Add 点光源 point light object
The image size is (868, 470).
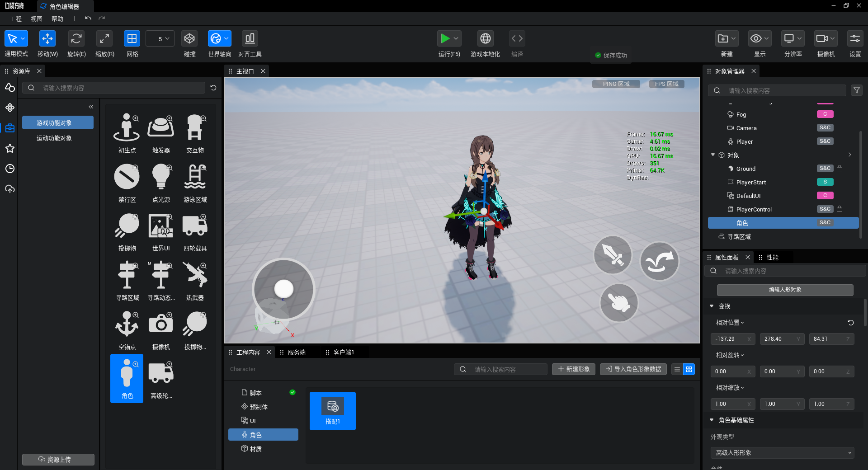click(161, 183)
